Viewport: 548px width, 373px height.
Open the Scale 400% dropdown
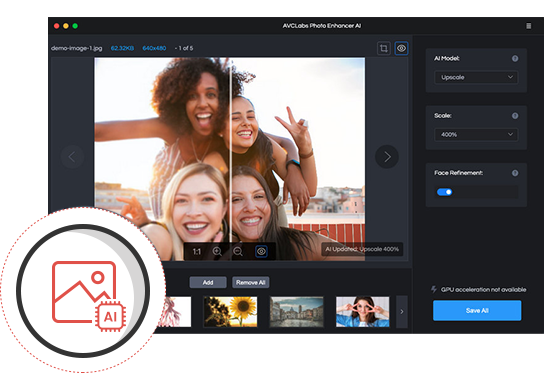click(x=476, y=135)
